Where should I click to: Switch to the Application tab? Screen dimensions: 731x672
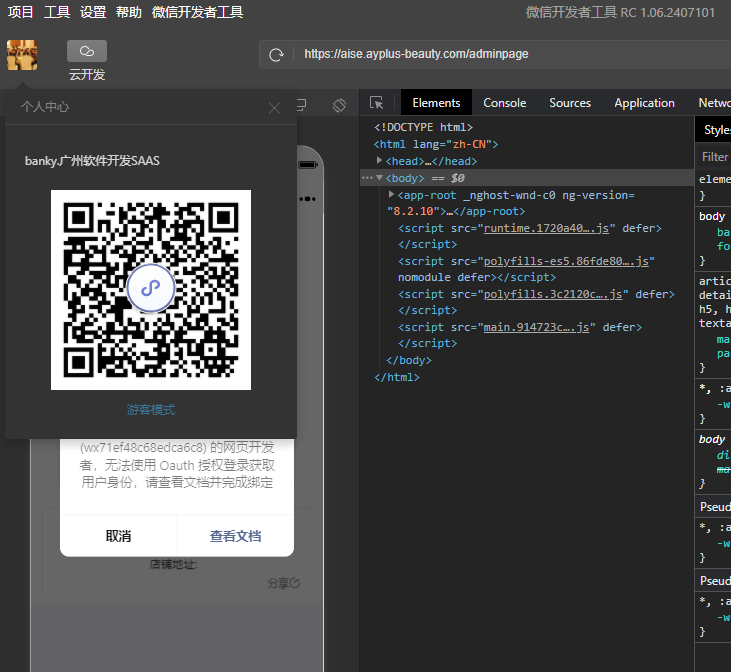pyautogui.click(x=644, y=103)
